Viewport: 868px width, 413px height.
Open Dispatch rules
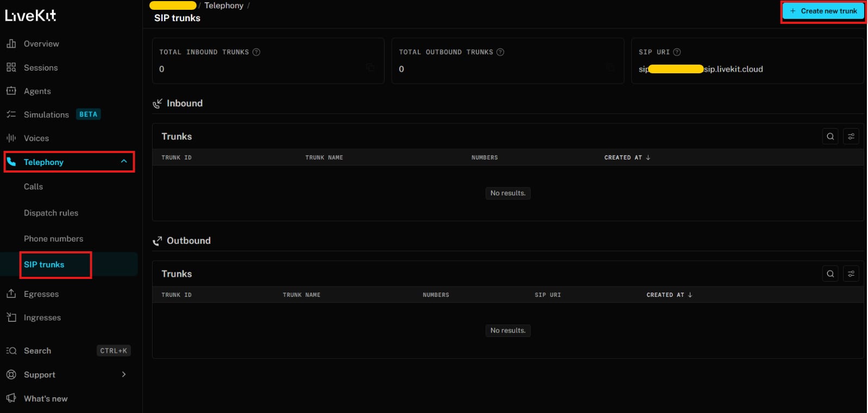coord(51,213)
